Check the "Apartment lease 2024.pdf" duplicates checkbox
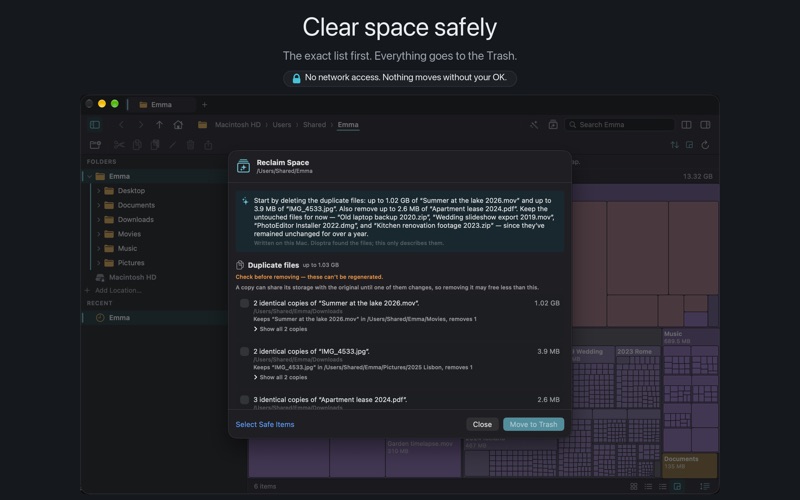The image size is (800, 500). pyautogui.click(x=244, y=399)
